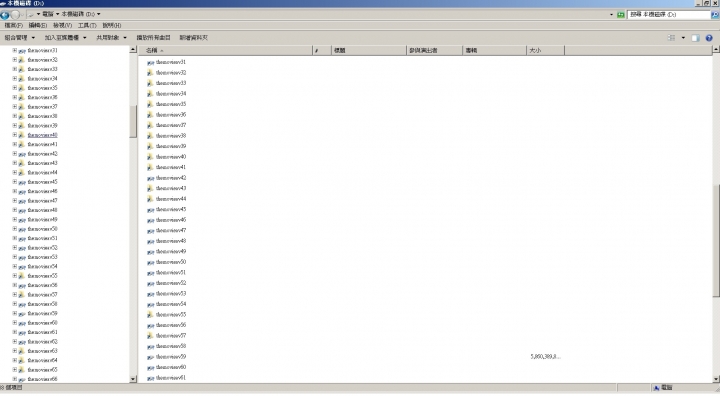Select folder icon numbered 55 in file list
This screenshot has width=720, height=396.
pos(150,315)
